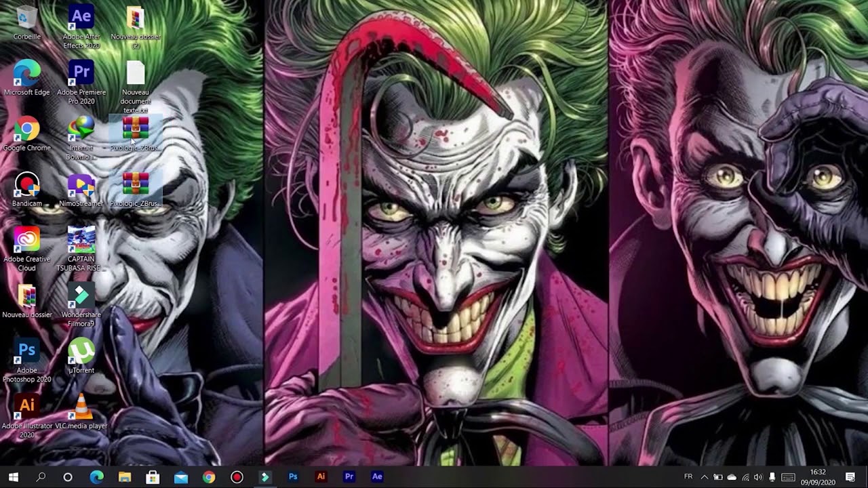Open the Mail app from the taskbar
Viewport: 868px width, 488px height.
point(181,477)
